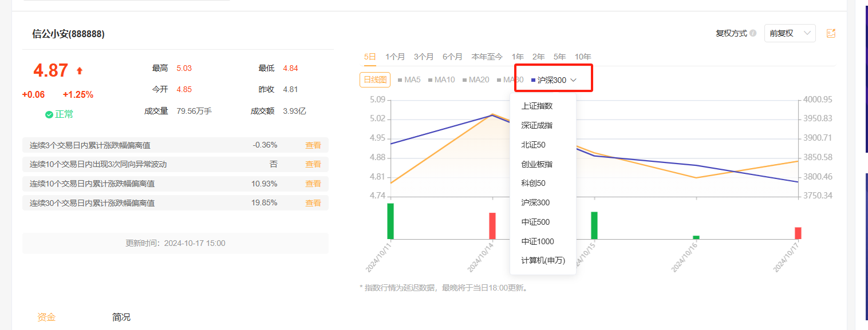868x330 pixels.
Task: Click the export chart image icon
Action: tap(831, 33)
